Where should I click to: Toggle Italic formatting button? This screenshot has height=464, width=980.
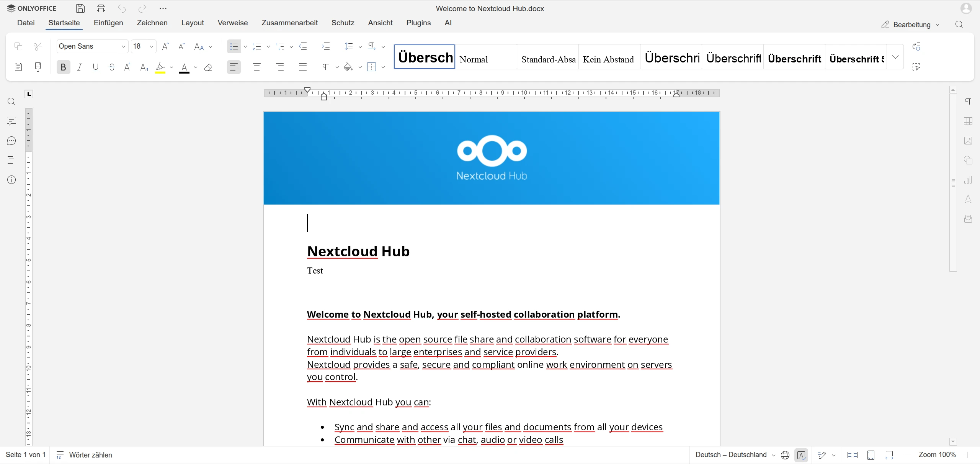click(x=80, y=67)
